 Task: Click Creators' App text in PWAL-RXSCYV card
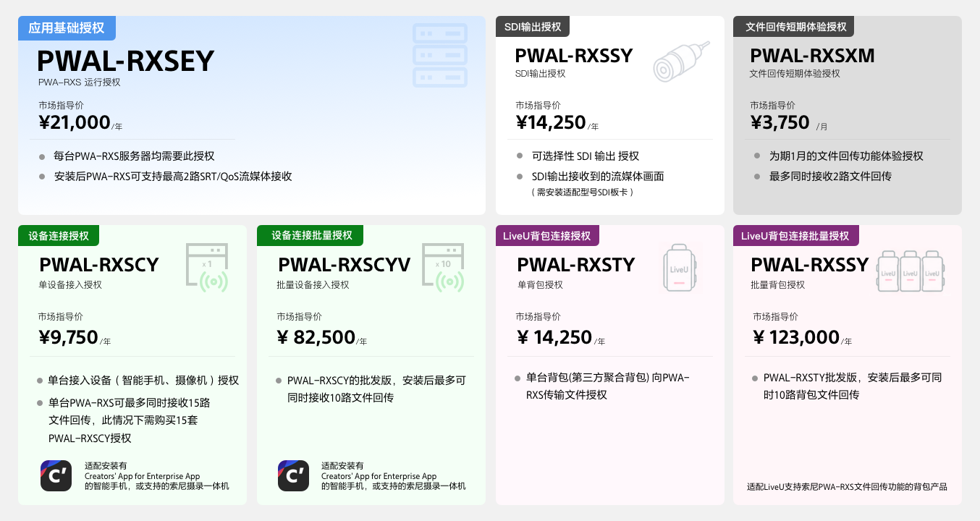point(393,476)
